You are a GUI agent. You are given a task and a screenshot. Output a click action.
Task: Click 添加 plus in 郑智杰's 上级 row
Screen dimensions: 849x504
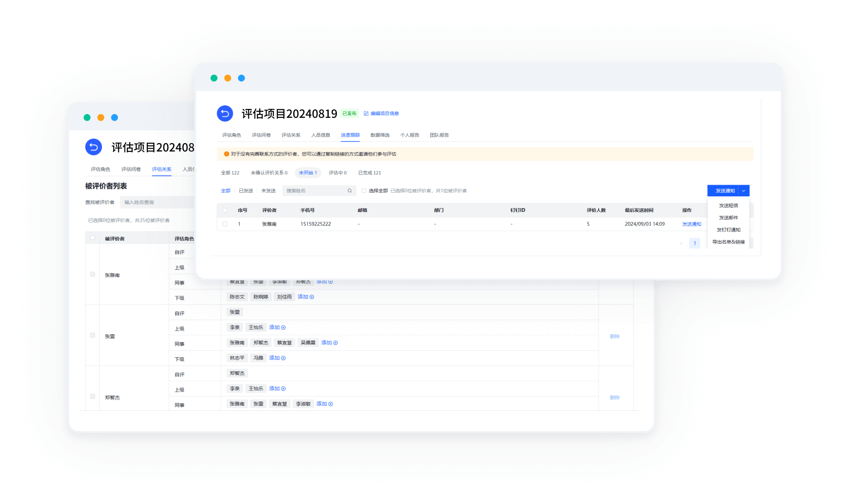point(277,389)
